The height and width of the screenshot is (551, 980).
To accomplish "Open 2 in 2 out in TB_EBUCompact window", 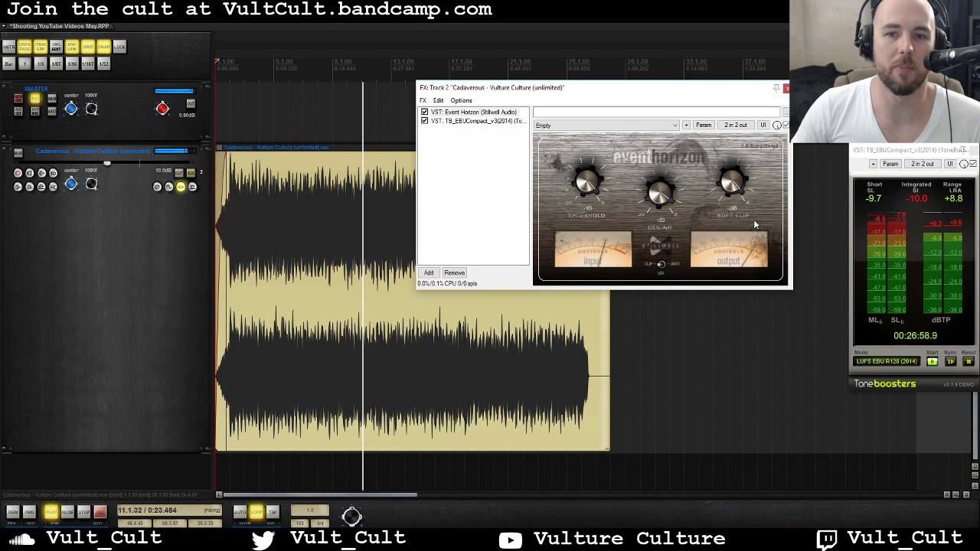I will tap(923, 165).
